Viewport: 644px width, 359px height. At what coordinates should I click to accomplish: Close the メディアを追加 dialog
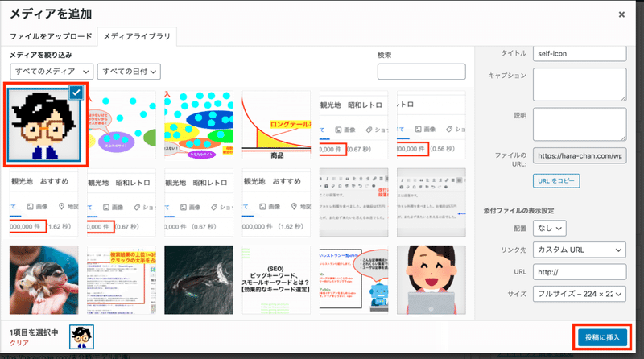pyautogui.click(x=621, y=14)
